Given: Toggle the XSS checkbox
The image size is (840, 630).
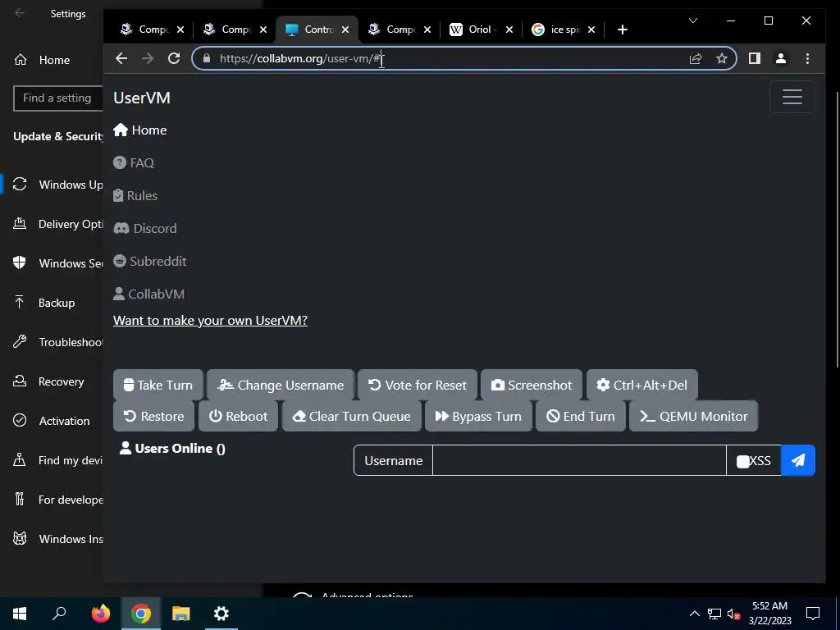Looking at the screenshot, I should (x=742, y=461).
